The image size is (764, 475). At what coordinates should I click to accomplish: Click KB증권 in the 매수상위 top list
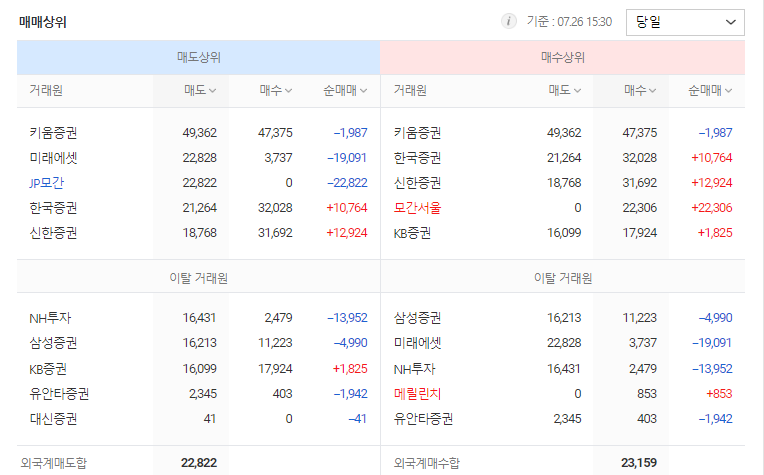pos(412,233)
